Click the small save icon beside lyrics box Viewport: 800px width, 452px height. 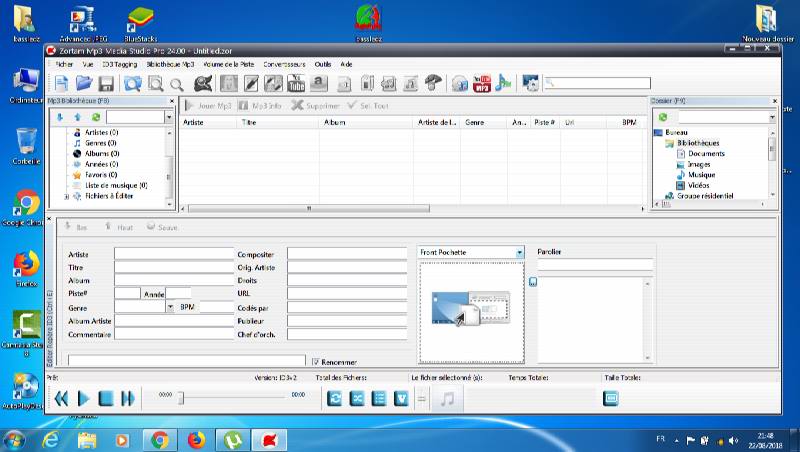pos(533,282)
